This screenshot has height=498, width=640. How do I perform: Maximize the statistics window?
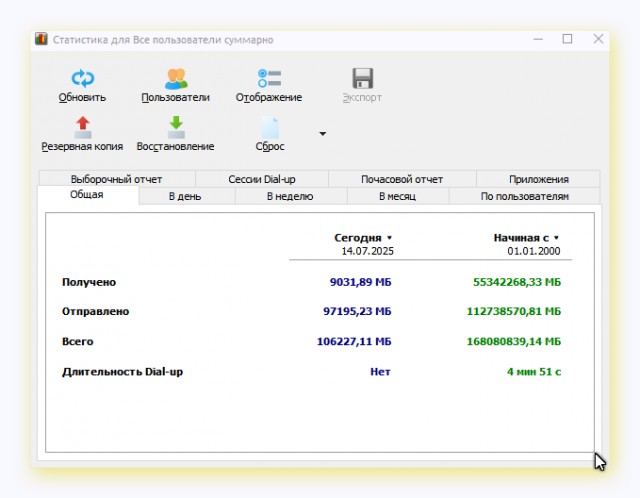click(x=567, y=39)
